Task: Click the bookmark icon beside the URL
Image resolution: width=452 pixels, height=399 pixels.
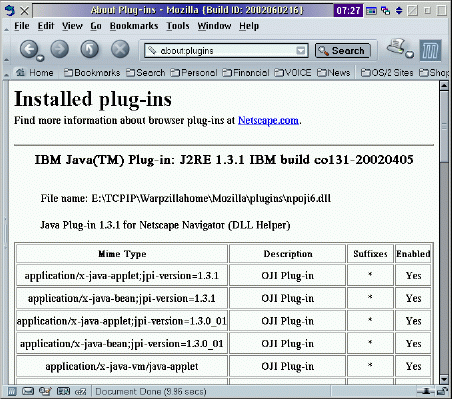Action: pyautogui.click(x=152, y=50)
